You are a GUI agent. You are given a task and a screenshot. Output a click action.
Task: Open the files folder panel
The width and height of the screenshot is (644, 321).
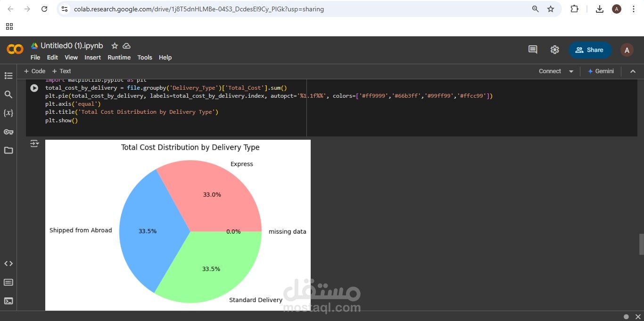click(x=8, y=150)
